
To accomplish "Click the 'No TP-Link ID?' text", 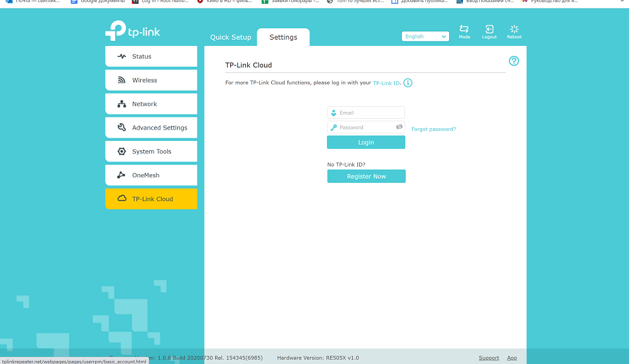I will (346, 164).
